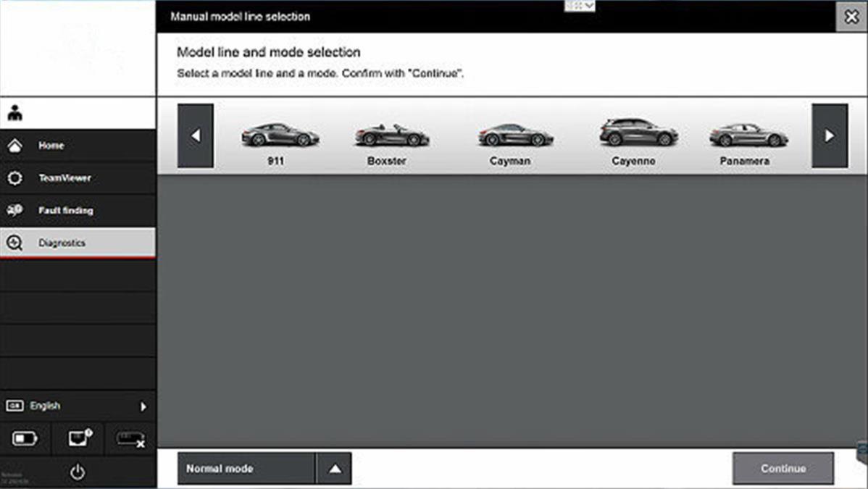Click the small dropdown at top center
The image size is (868, 489).
click(x=580, y=6)
